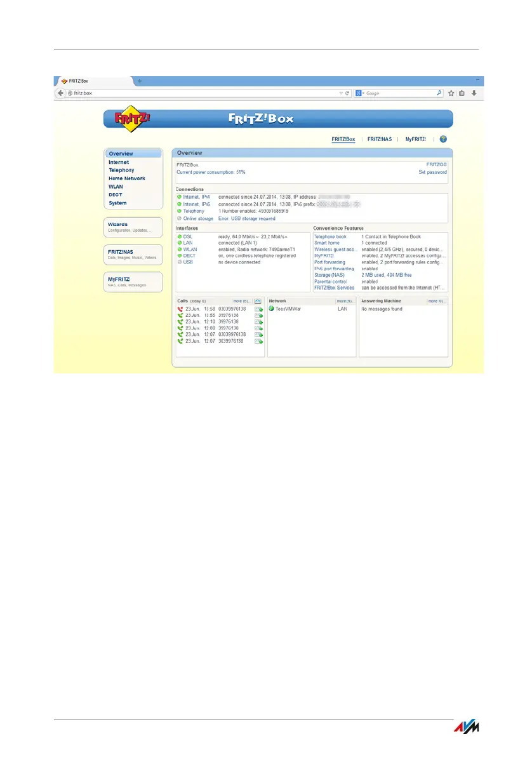Open the address bar history dropdown arrow
Screen dimensions: 532x757
click(x=341, y=93)
